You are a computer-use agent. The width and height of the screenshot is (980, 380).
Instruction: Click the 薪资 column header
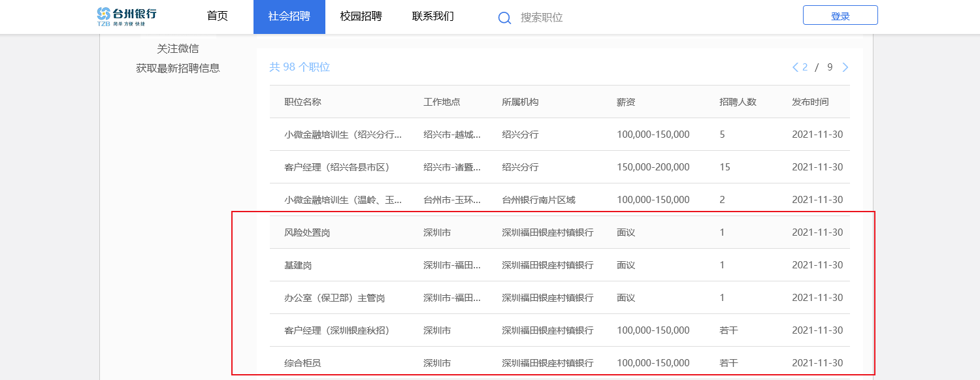[626, 102]
